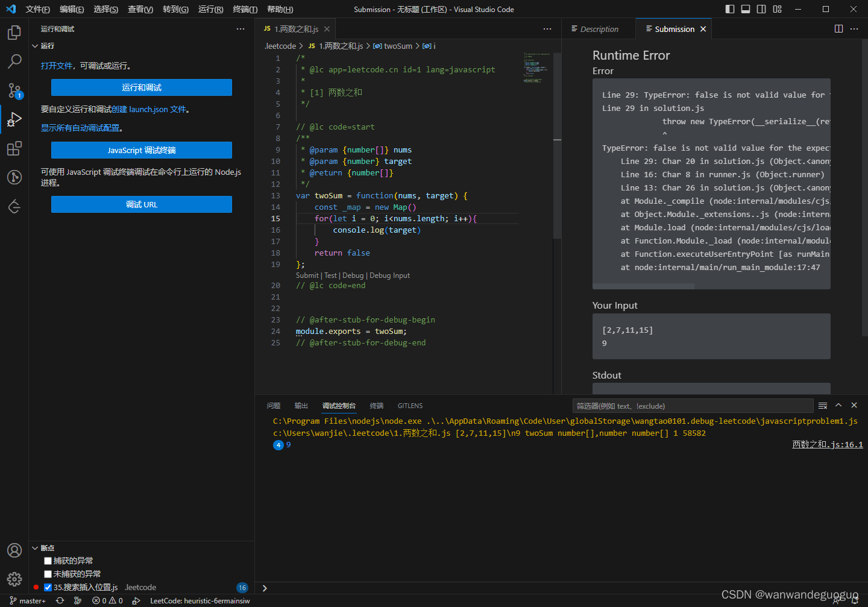The height and width of the screenshot is (607, 868).
Task: Switch to the 终端 panel tab
Action: (377, 406)
